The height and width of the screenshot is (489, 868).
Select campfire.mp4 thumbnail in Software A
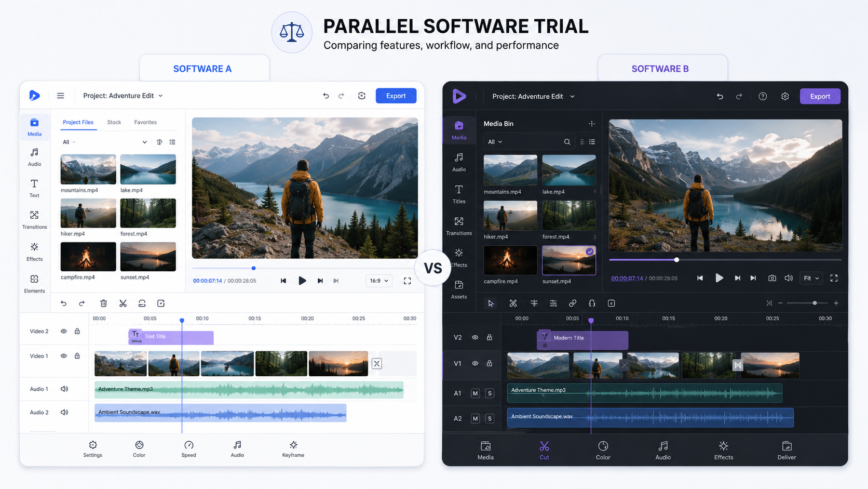click(x=88, y=257)
